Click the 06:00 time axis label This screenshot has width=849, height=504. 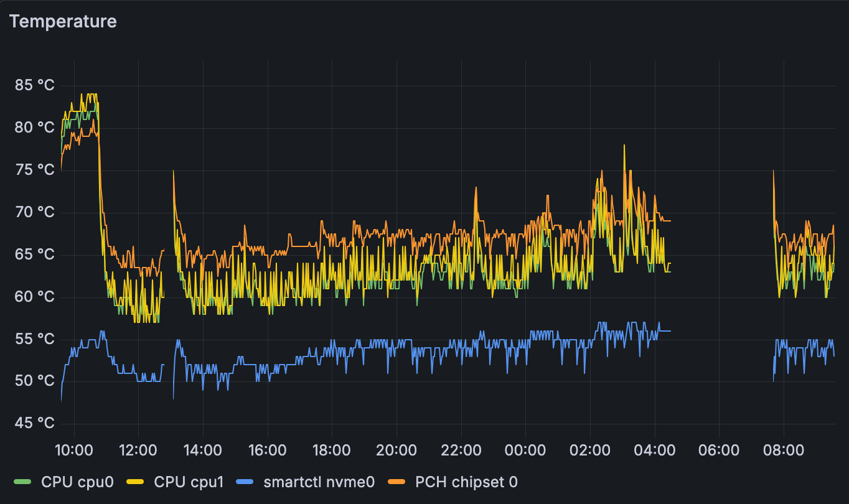[x=719, y=450]
